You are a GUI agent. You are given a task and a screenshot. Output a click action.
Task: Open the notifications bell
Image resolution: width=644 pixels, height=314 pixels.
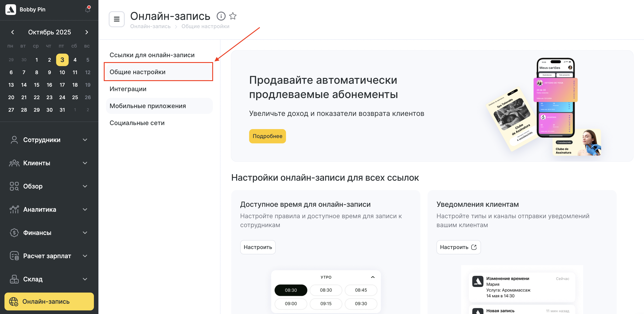click(87, 9)
